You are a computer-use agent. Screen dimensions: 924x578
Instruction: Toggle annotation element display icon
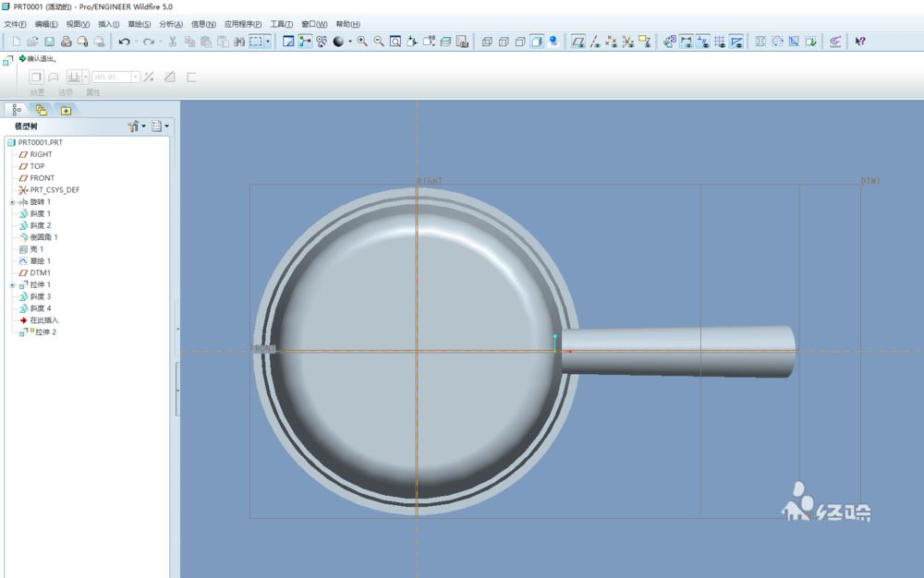click(x=645, y=42)
